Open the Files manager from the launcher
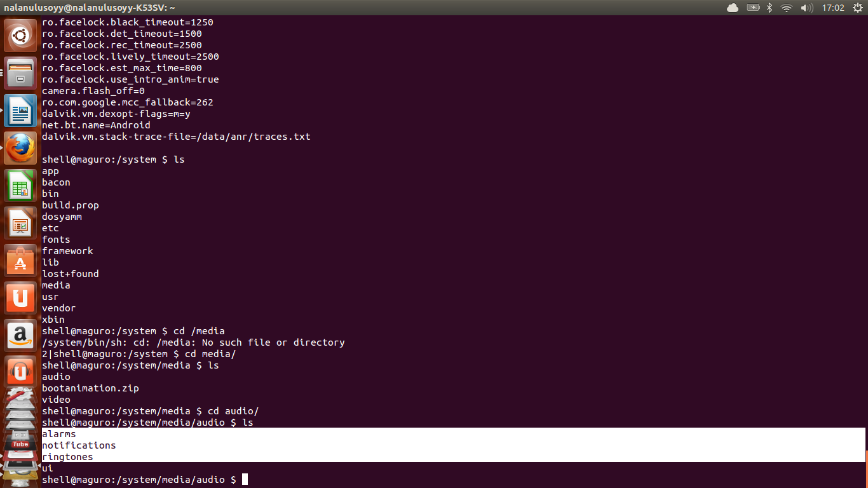Screen dimensions: 868x488 [x=20, y=73]
